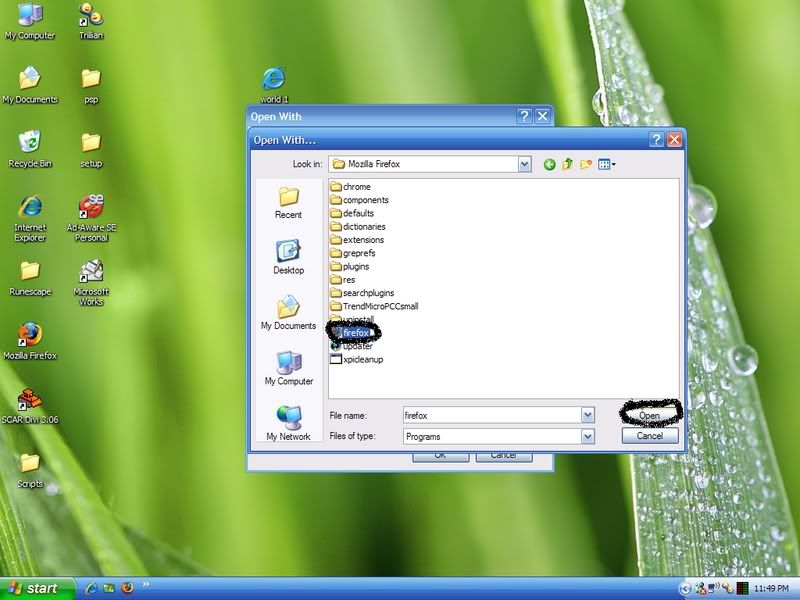This screenshot has width=800, height=600.
Task: Create a new folder in the dialog
Action: tap(586, 164)
